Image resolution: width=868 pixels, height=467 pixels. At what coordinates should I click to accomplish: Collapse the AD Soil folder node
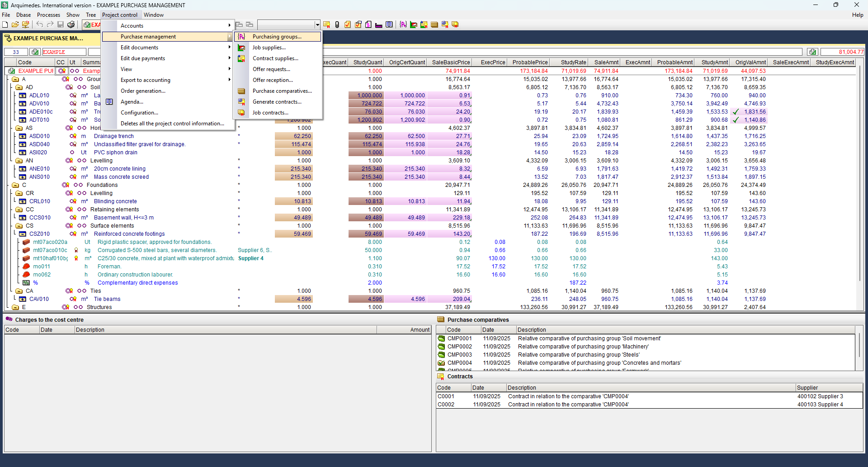[x=19, y=87]
